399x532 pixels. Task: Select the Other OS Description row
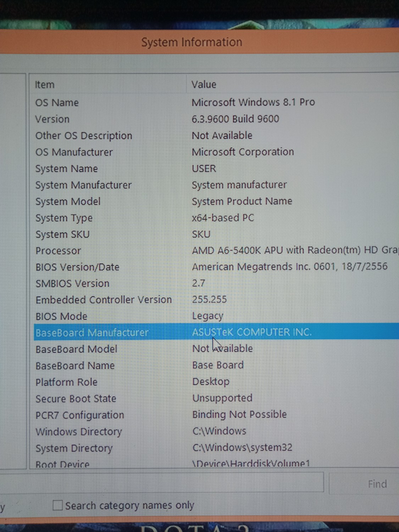pyautogui.click(x=216, y=135)
